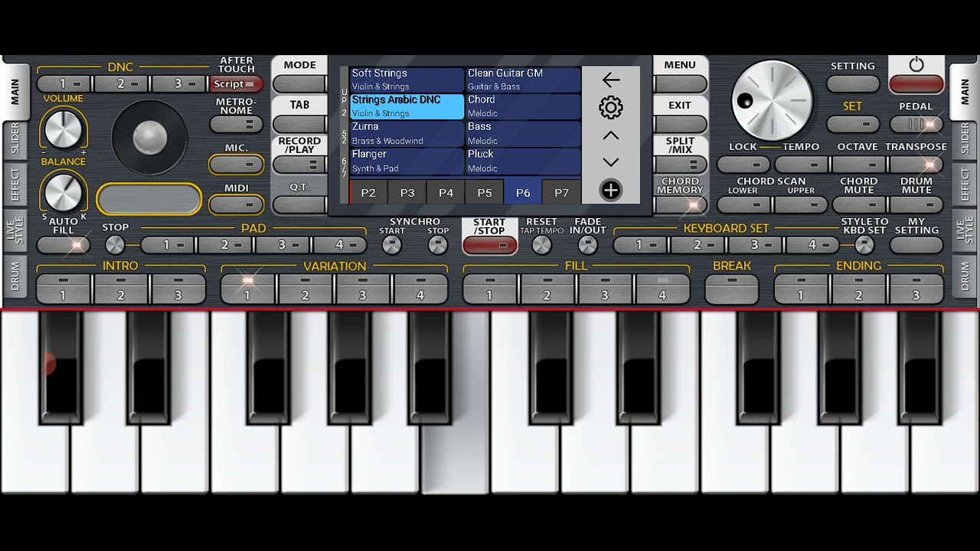Click the Balance knob

(64, 191)
